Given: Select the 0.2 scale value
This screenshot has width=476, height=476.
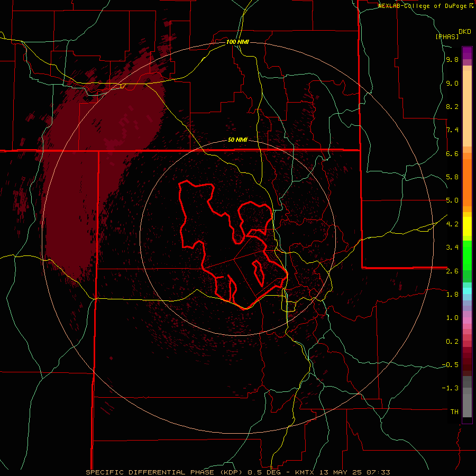Looking at the screenshot, I should (x=452, y=342).
